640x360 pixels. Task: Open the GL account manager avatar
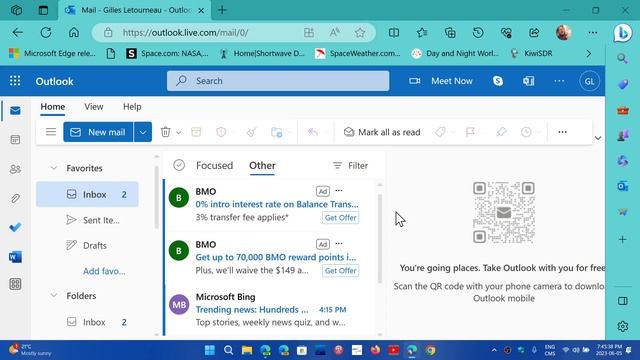coord(589,81)
